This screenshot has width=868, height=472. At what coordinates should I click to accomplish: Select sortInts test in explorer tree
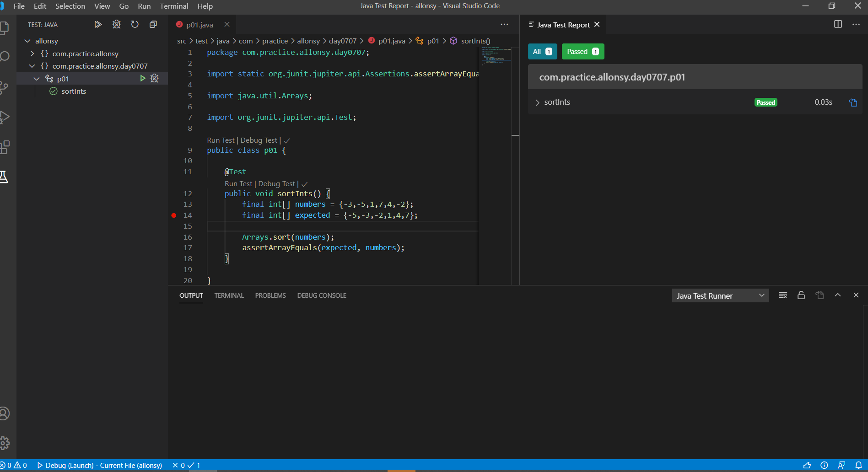pos(74,91)
